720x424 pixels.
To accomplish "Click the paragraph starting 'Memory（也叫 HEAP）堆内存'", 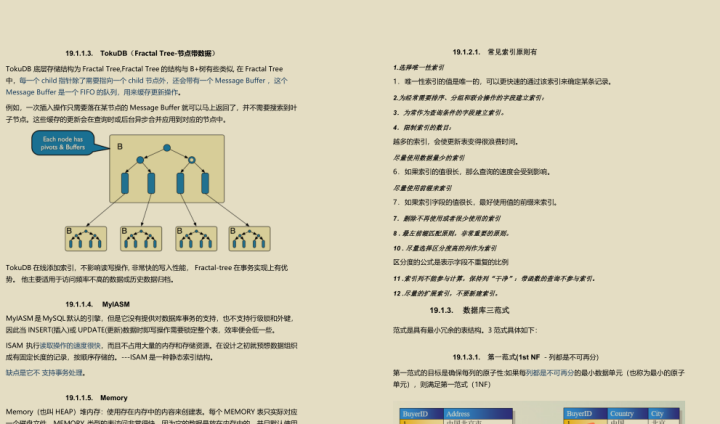I will (x=151, y=417).
